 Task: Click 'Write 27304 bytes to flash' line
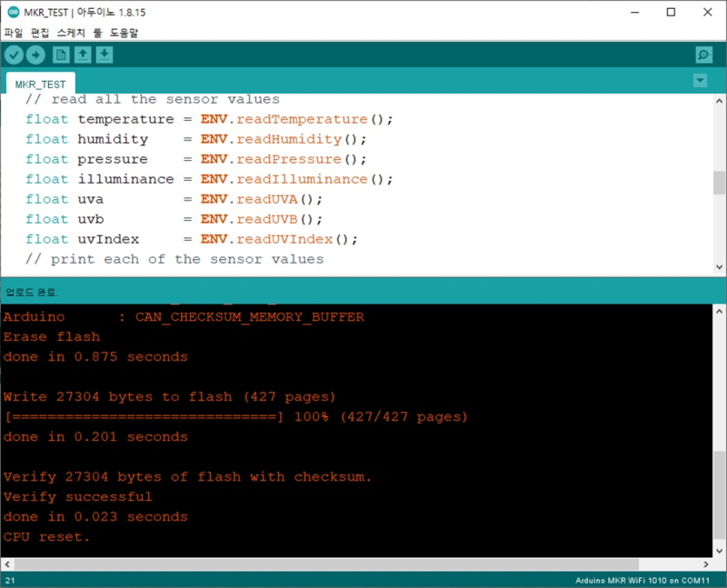(x=169, y=396)
